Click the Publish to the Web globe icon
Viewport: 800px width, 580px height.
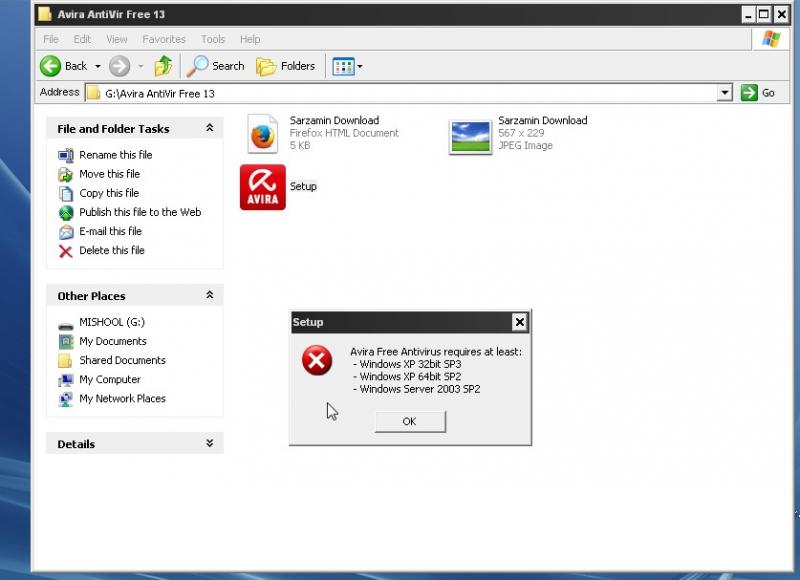(66, 213)
